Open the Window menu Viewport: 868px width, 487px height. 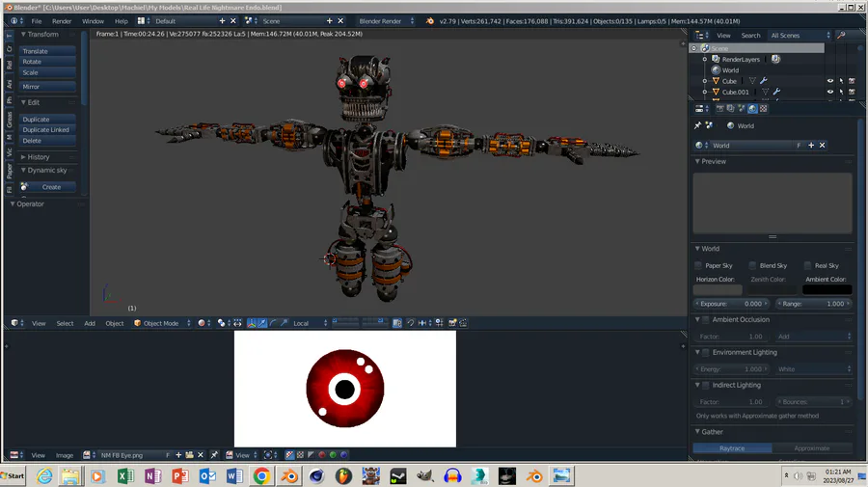tap(93, 21)
